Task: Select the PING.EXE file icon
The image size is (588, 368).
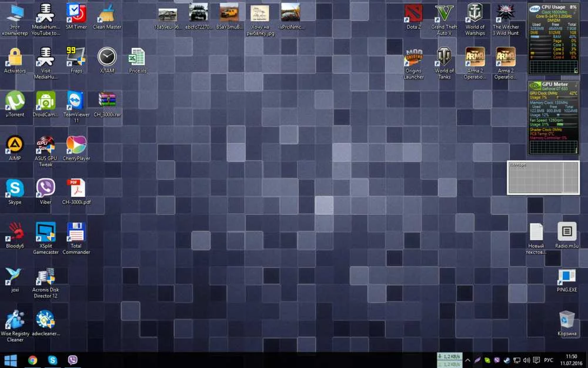Action: (567, 280)
